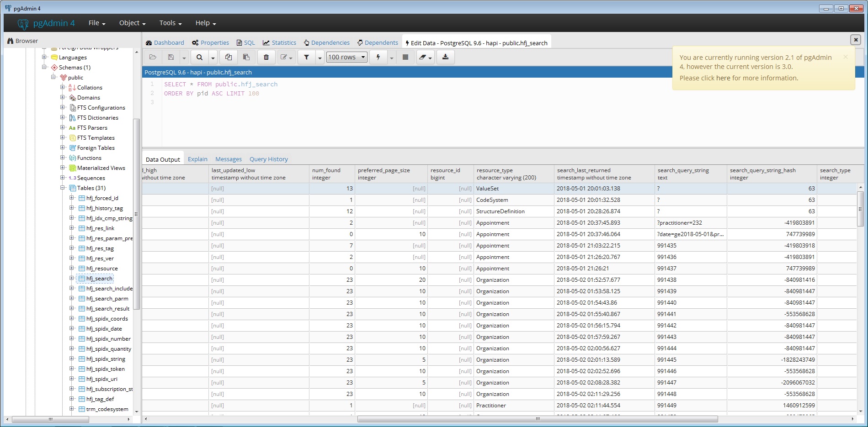Paste rows using the paste icon
The width and height of the screenshot is (868, 427).
pos(246,57)
